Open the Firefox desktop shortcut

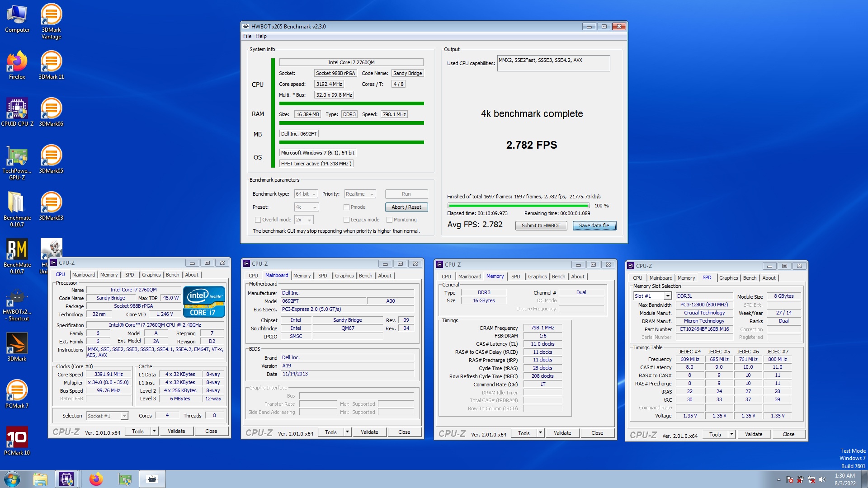click(17, 65)
